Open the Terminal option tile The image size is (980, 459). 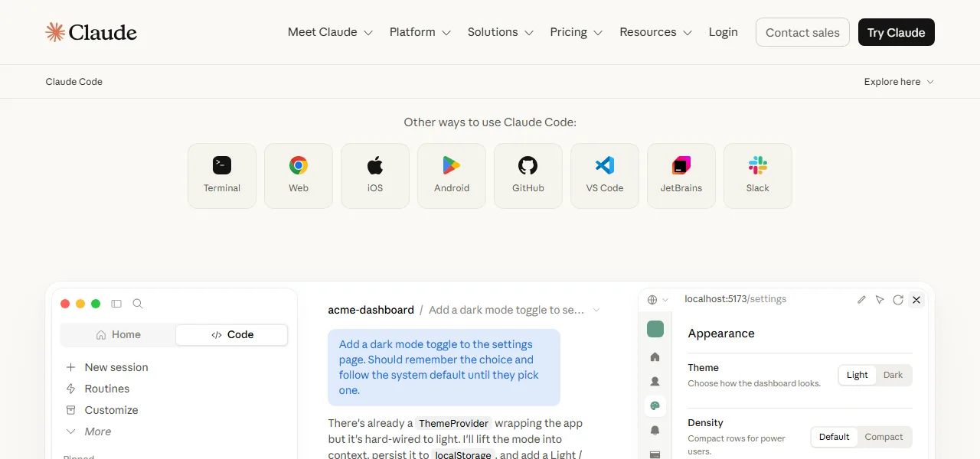pyautogui.click(x=222, y=176)
